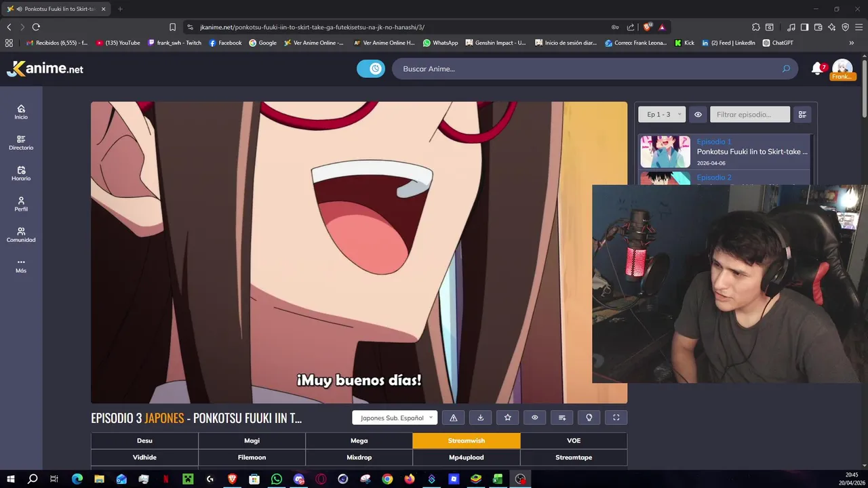
Task: Switch to Streamtape server
Action: click(x=574, y=457)
